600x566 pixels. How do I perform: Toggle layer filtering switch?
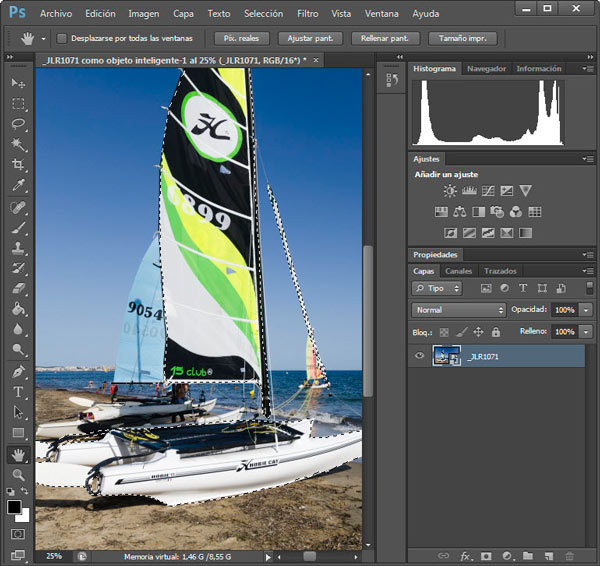590,288
